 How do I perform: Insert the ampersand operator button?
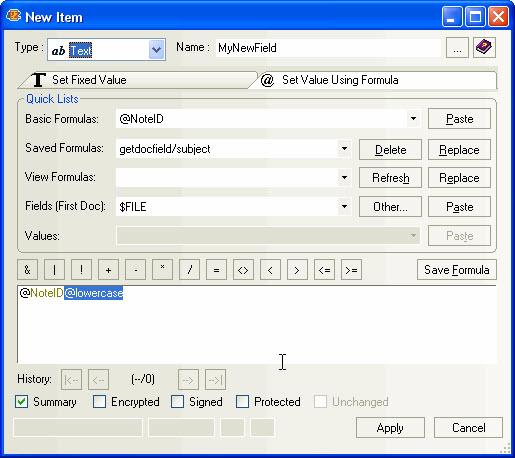tap(27, 270)
